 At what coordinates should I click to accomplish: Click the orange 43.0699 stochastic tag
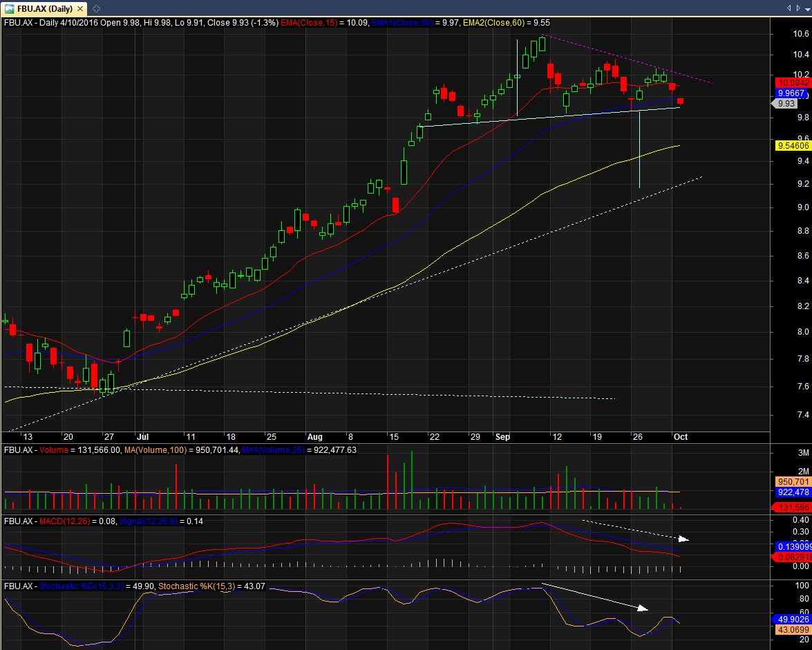click(x=793, y=630)
